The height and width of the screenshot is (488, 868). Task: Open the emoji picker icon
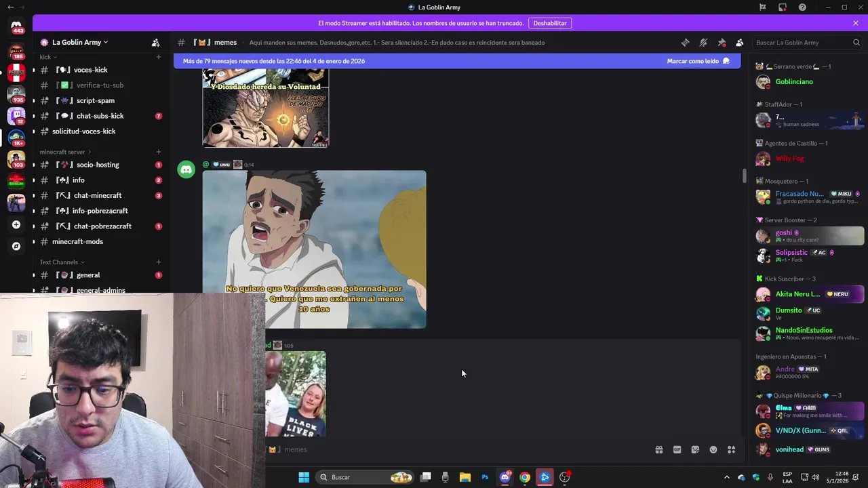(x=713, y=449)
